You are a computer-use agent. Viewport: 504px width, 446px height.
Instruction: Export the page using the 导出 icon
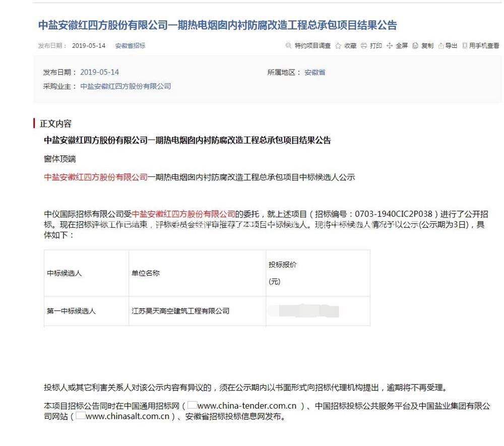[441, 46]
